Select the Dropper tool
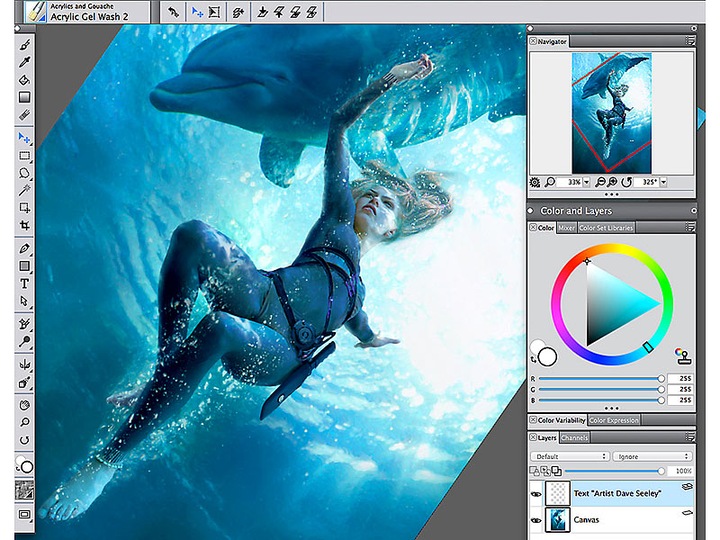Viewport: 720px width, 540px height. [25, 62]
